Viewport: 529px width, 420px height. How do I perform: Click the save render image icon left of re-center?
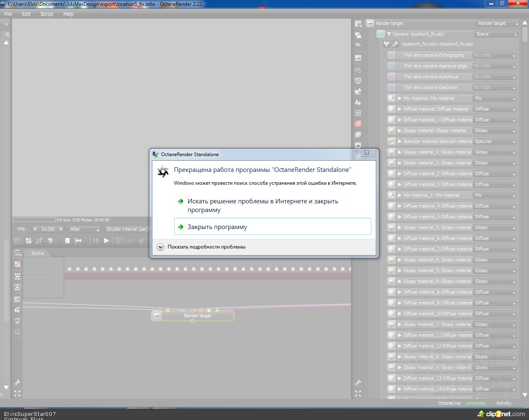tap(17, 241)
